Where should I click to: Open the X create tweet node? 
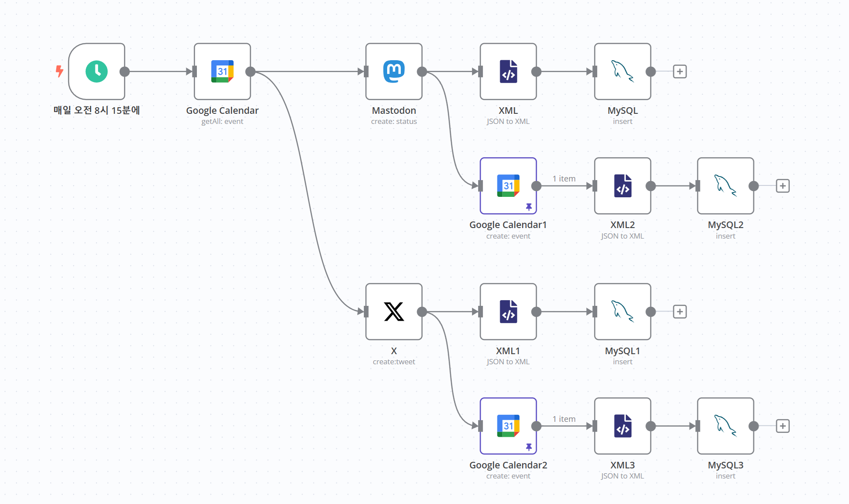coord(394,312)
